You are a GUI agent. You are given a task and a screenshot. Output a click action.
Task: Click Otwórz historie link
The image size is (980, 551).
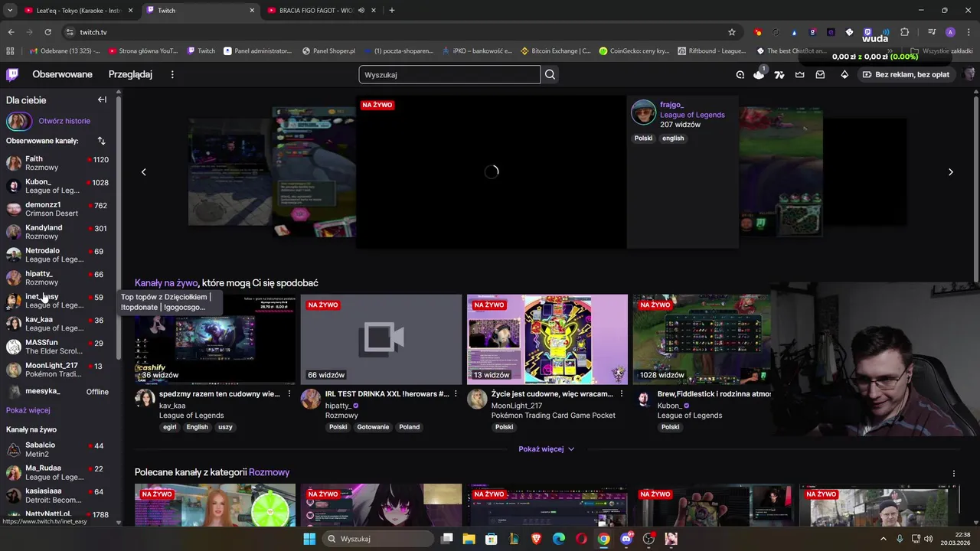pos(64,121)
